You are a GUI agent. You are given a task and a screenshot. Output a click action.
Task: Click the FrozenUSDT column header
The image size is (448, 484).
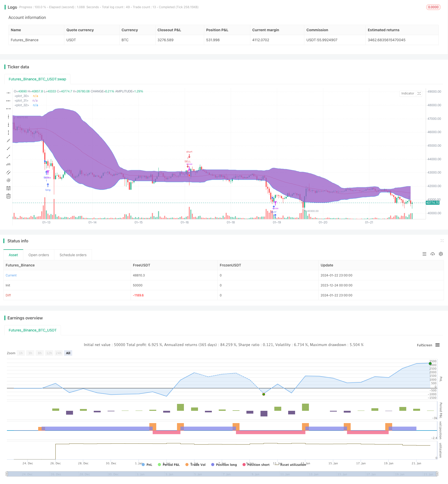[x=230, y=265]
